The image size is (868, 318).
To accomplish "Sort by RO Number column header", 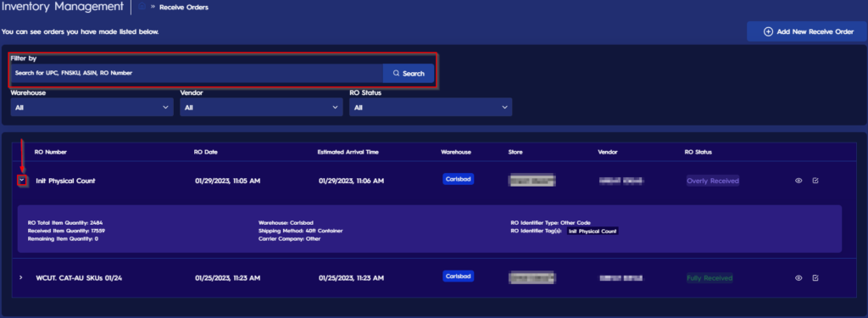I will [x=50, y=152].
